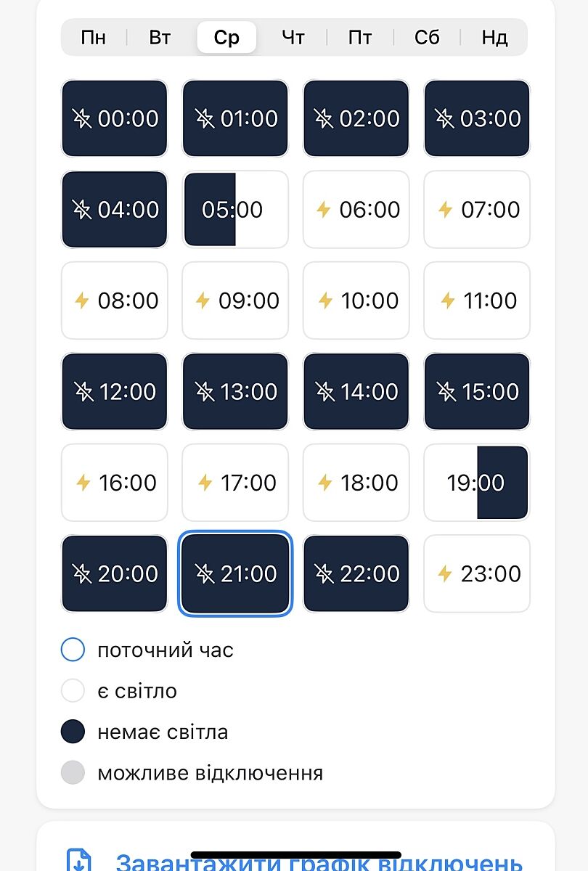Tap the partially dark 19:00 slot
Viewport: 588px width, 871px height.
[x=477, y=483]
